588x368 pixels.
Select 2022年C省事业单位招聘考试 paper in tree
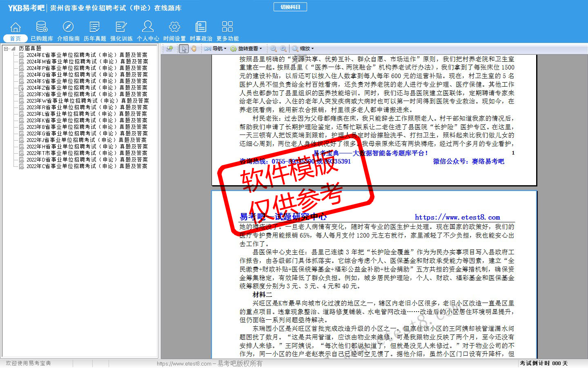[x=87, y=166]
